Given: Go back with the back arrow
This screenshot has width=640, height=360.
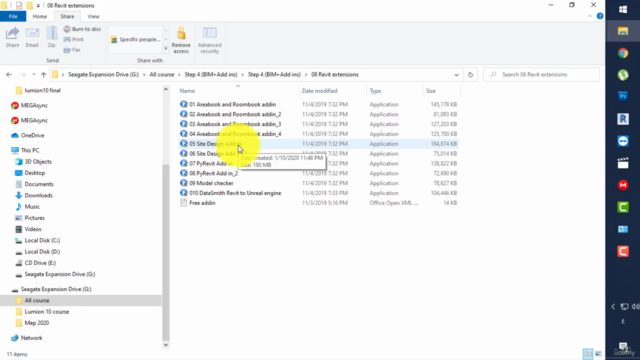Looking at the screenshot, I should [9, 75].
